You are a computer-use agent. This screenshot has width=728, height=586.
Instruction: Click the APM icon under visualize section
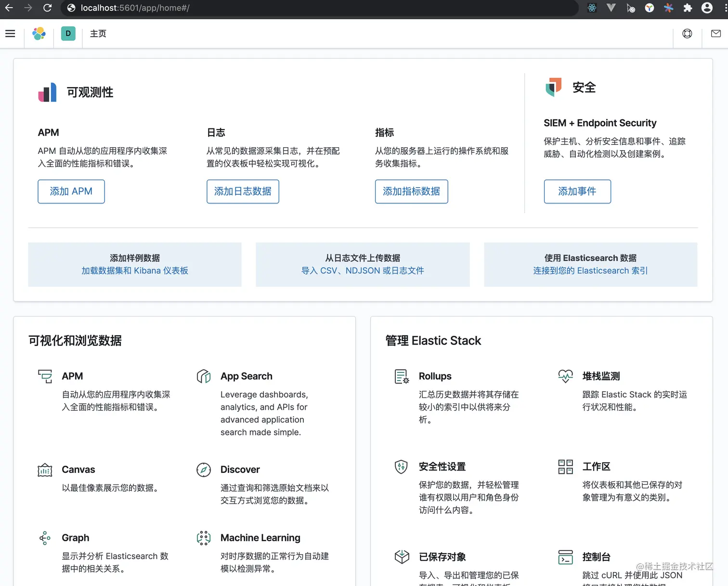point(45,376)
